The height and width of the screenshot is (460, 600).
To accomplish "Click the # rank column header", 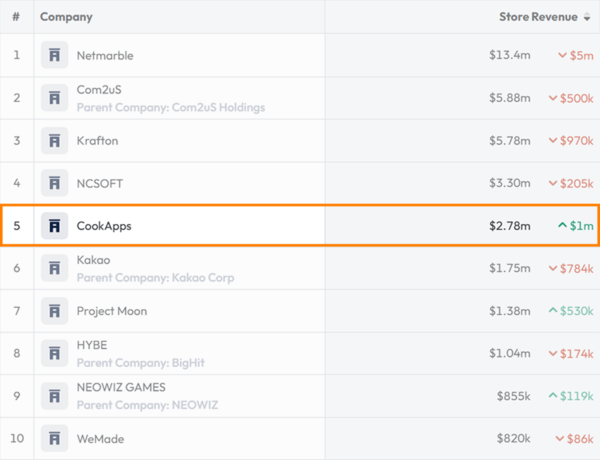I will pos(16,17).
